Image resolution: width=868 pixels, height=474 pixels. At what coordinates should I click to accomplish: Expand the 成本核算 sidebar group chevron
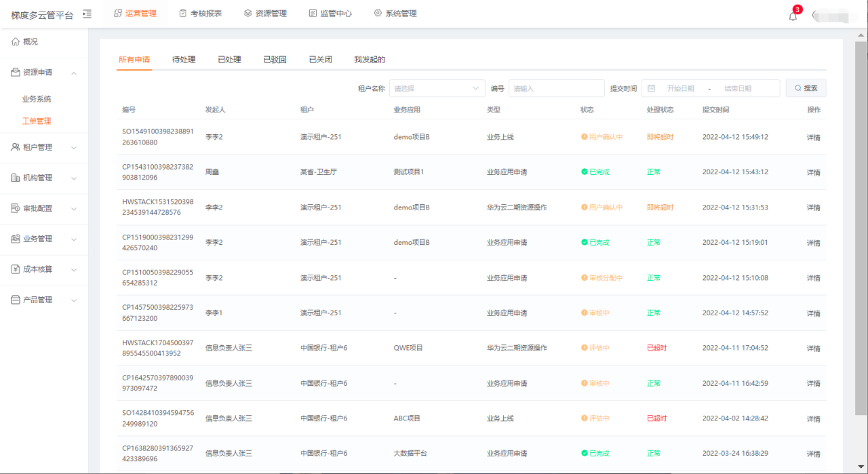tap(74, 269)
